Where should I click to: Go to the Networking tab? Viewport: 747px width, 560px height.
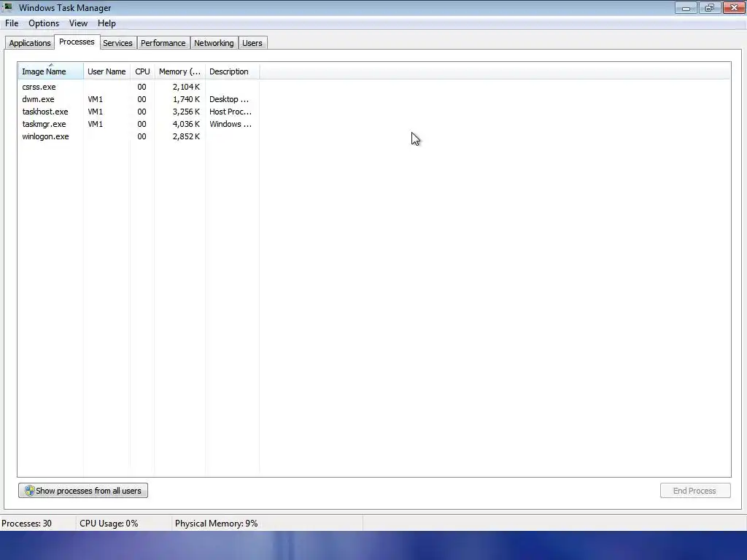pos(214,43)
